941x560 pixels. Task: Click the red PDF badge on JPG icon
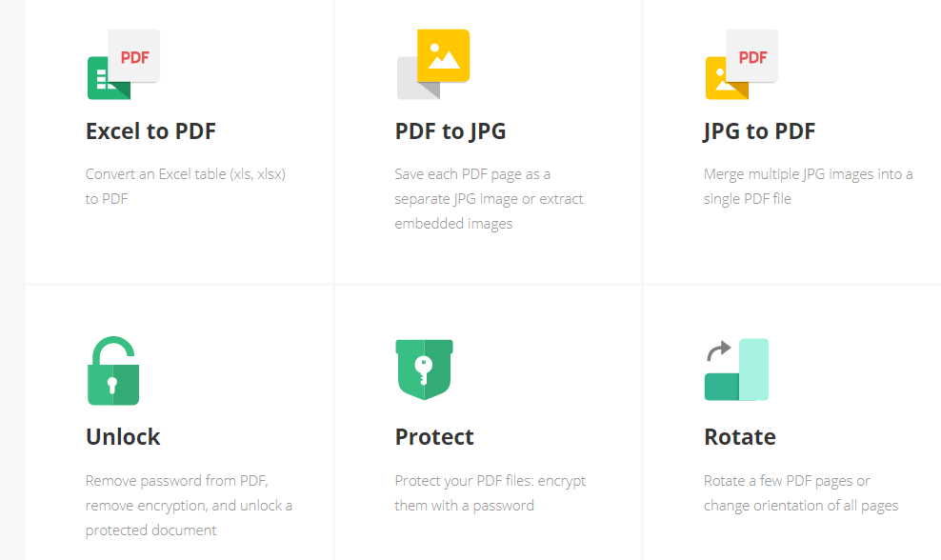tap(752, 56)
